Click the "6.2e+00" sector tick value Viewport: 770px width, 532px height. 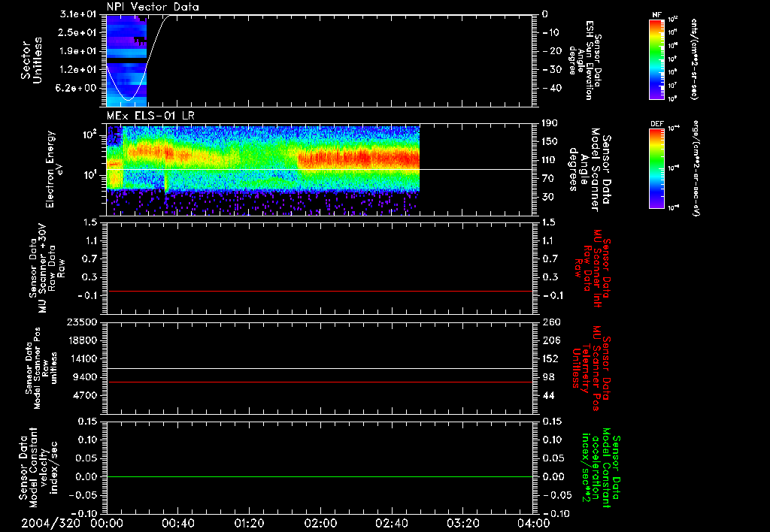(x=77, y=88)
